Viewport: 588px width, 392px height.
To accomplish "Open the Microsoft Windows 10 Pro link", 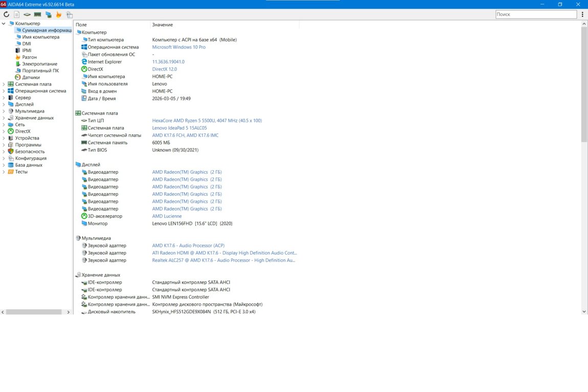I will click(x=178, y=47).
